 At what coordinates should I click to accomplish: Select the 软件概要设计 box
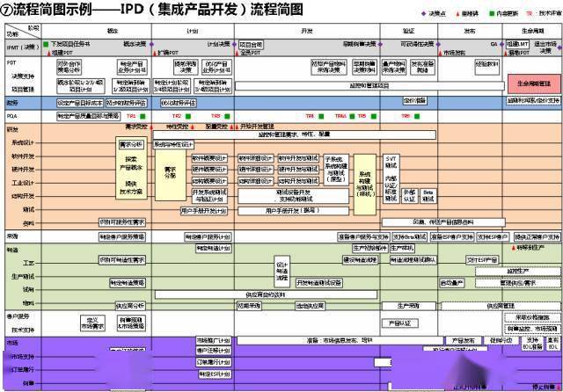click(209, 158)
